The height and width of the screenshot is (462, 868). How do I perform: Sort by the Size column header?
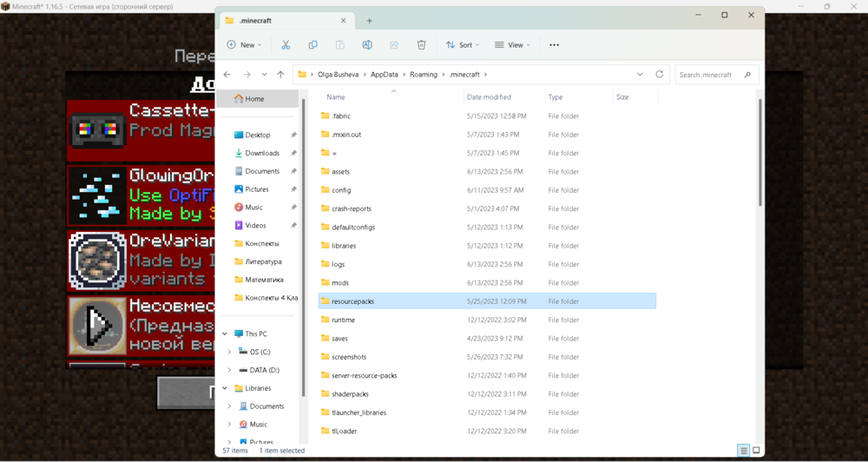(622, 97)
